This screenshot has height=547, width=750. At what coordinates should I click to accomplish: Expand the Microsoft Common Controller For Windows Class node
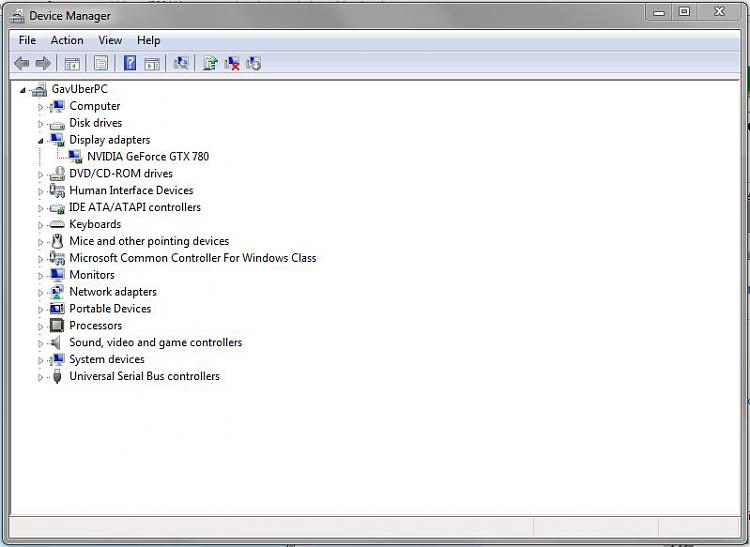click(41, 259)
